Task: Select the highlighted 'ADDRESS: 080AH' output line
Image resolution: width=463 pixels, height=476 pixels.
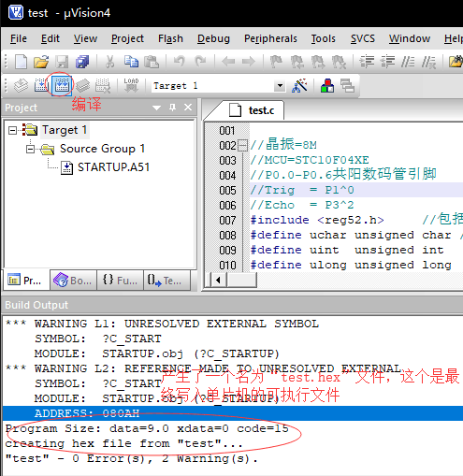Action: [233, 413]
